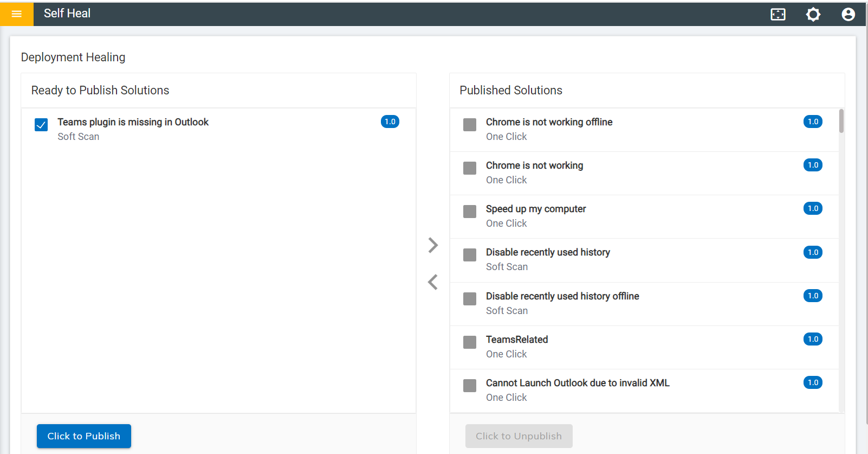Click right arrow to move solution to published
868x454 pixels.
click(433, 245)
